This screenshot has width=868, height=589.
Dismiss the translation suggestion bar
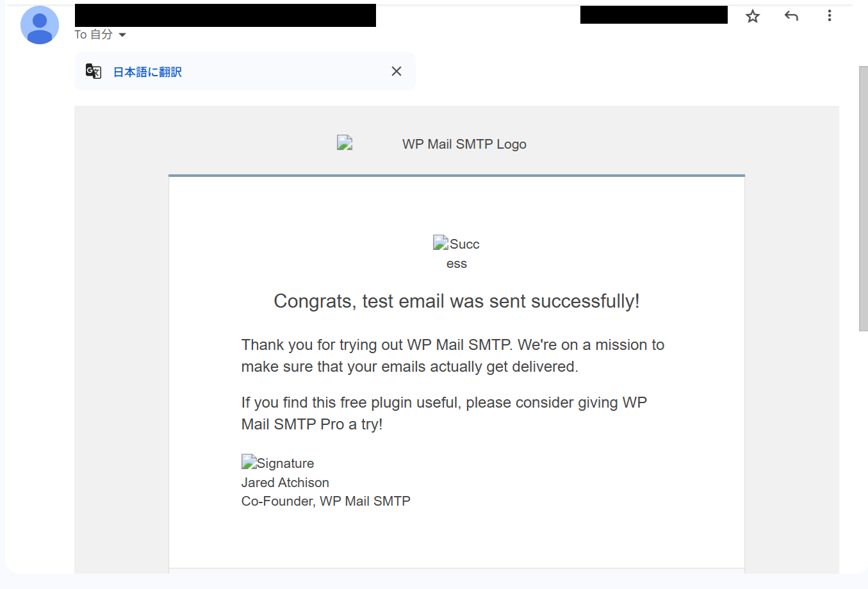point(397,71)
